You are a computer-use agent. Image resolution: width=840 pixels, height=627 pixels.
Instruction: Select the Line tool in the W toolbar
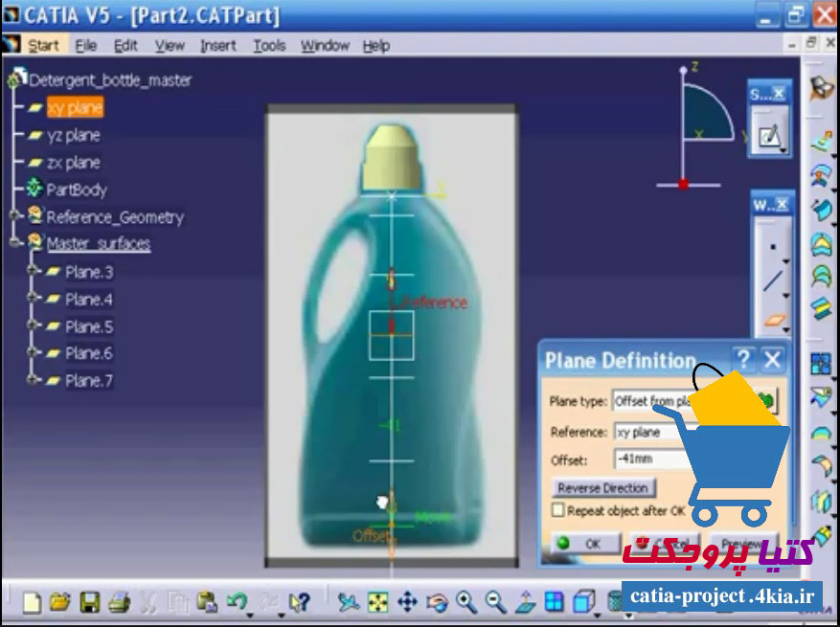pos(773,281)
